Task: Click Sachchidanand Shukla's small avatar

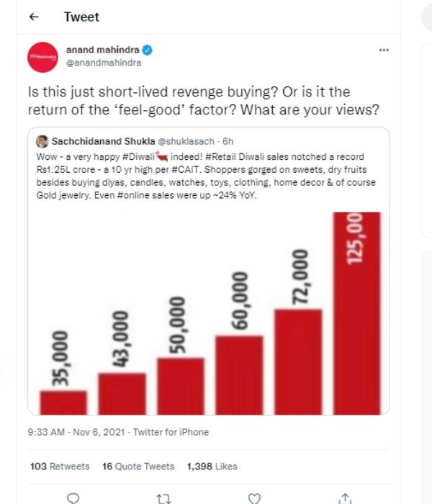Action: [x=42, y=142]
